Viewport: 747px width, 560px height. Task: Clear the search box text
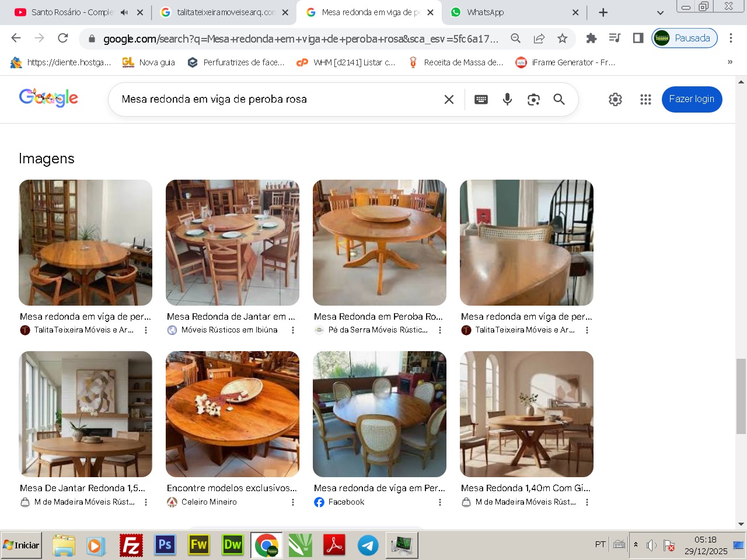(x=449, y=99)
